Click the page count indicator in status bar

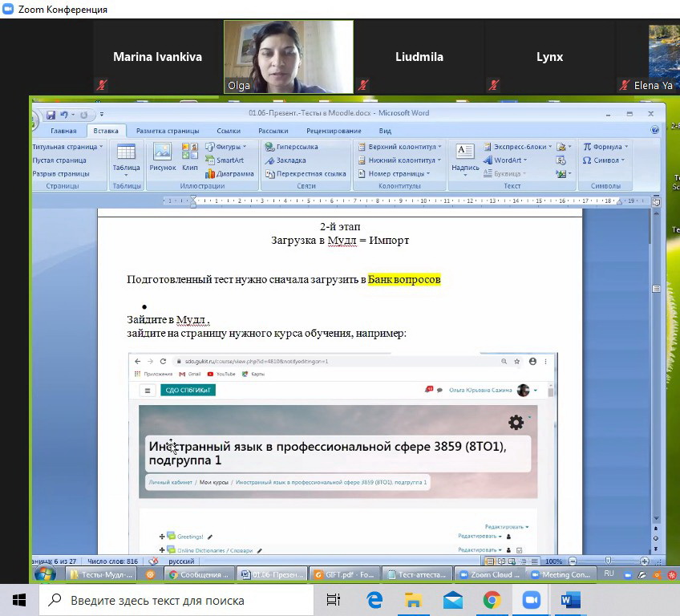point(55,561)
